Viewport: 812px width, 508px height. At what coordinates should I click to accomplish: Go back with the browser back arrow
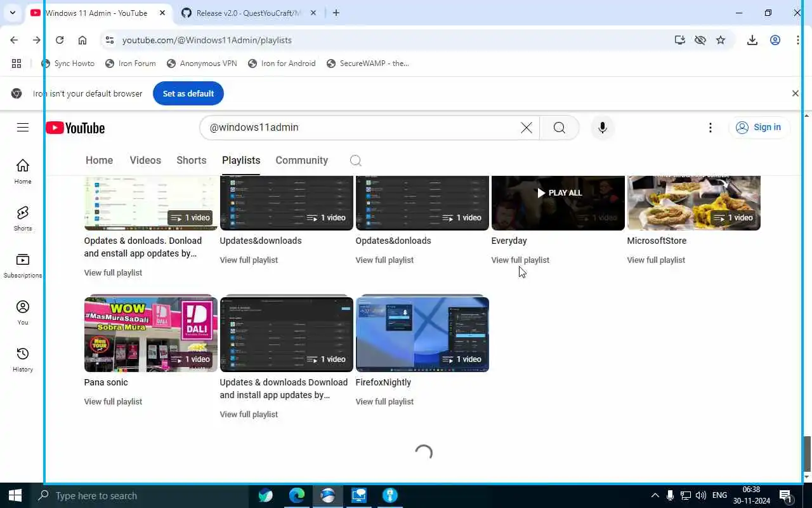point(14,40)
